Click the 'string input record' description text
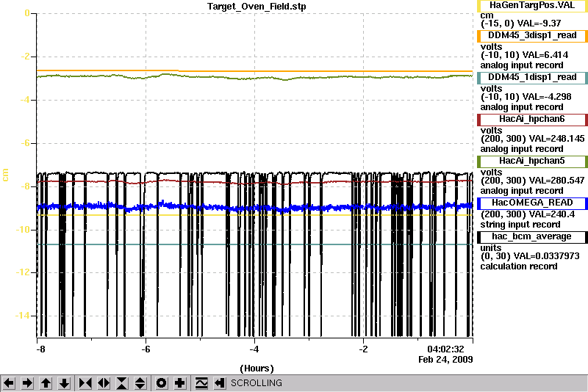The image size is (588, 392). coord(520,225)
